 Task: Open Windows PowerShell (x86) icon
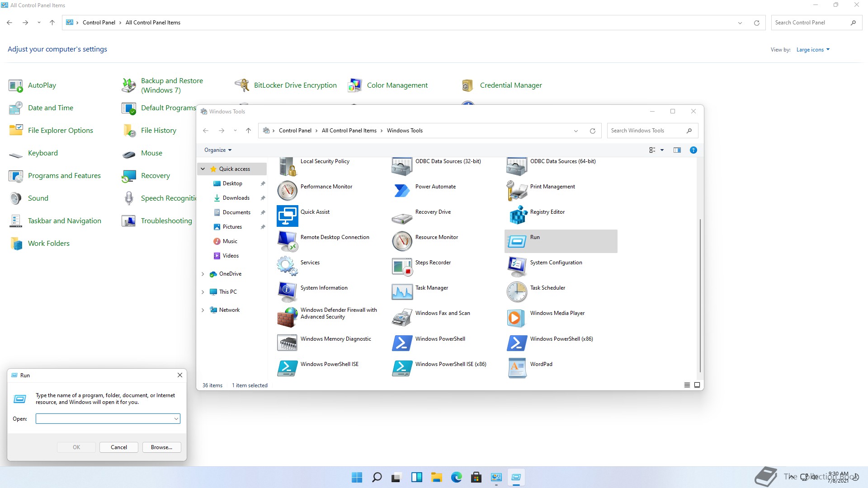pos(517,343)
